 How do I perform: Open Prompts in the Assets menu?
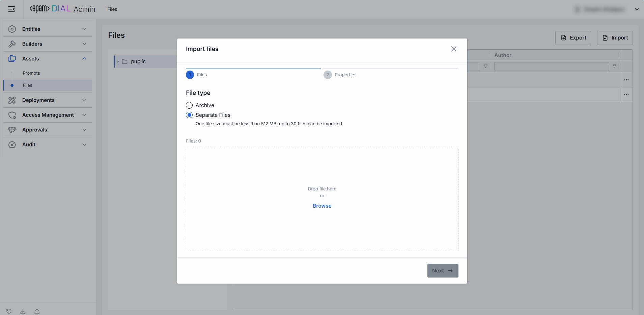[31, 73]
